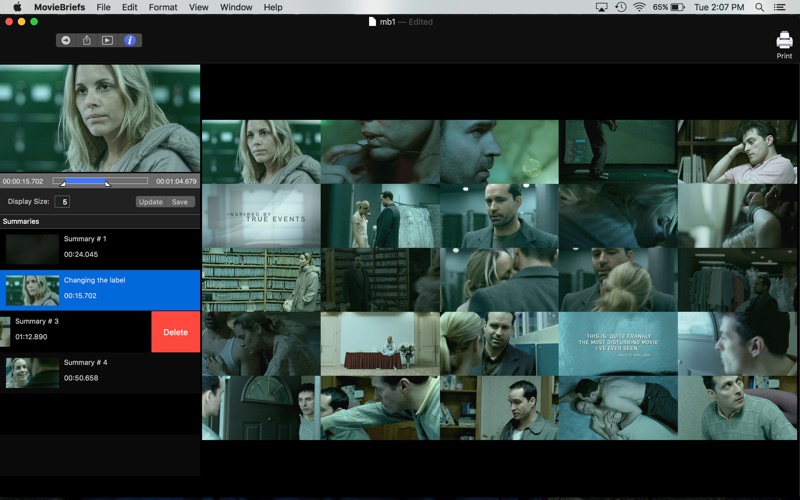Open the View menu
The width and height of the screenshot is (800, 500).
199,7
